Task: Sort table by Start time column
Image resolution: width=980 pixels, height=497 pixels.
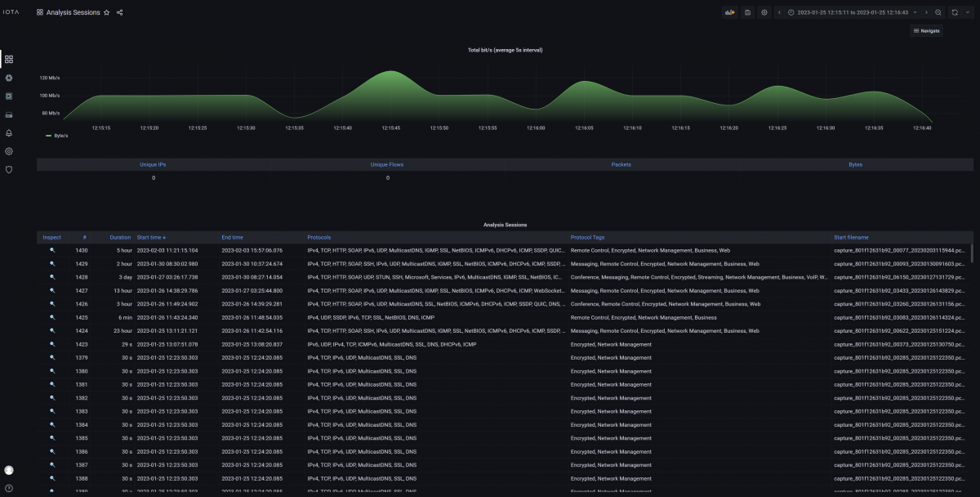Action: (151, 237)
